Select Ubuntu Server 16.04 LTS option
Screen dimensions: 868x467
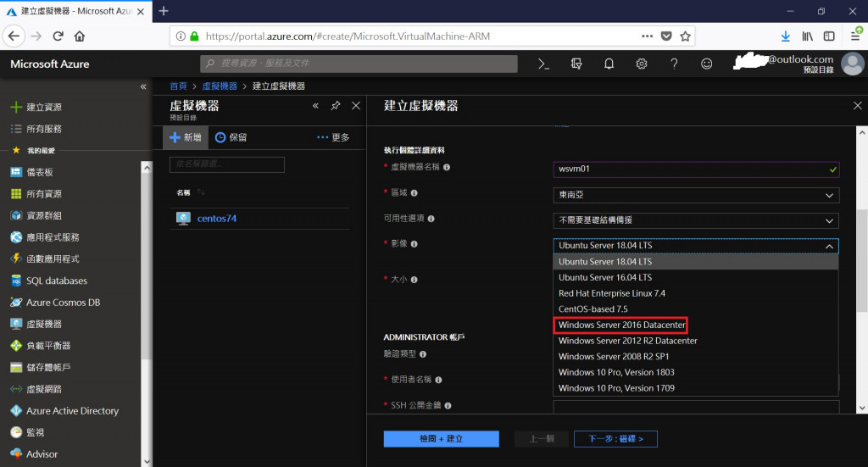pos(695,277)
